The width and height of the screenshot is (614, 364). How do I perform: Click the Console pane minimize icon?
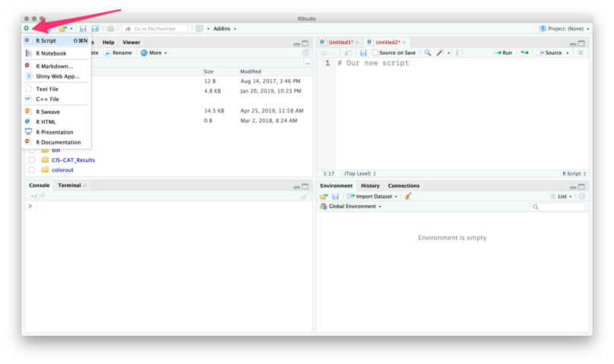click(x=297, y=187)
